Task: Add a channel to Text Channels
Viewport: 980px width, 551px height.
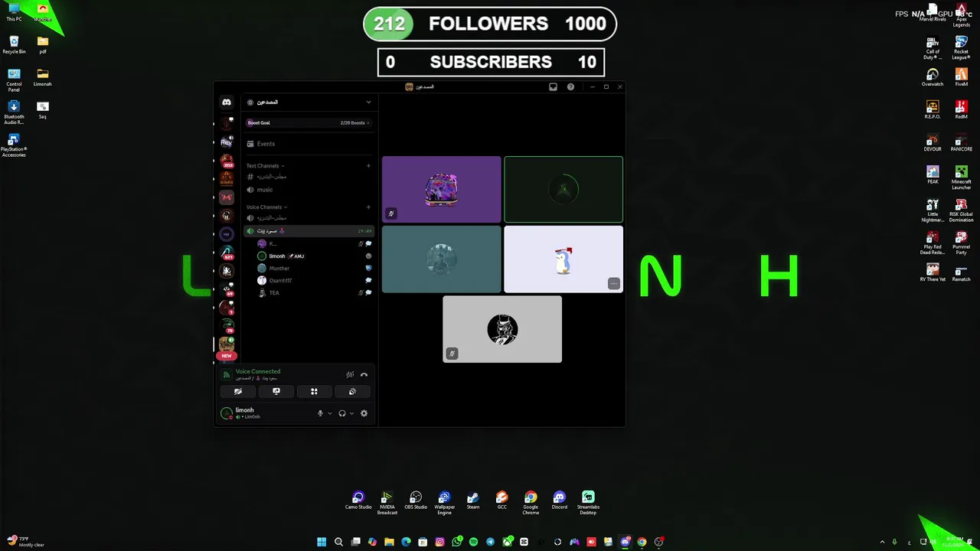Action: 368,165
